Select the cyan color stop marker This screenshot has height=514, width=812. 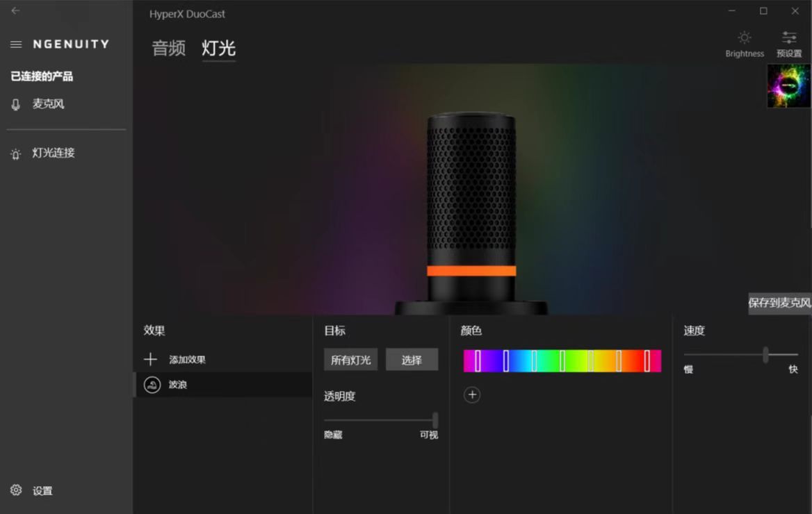(x=534, y=360)
